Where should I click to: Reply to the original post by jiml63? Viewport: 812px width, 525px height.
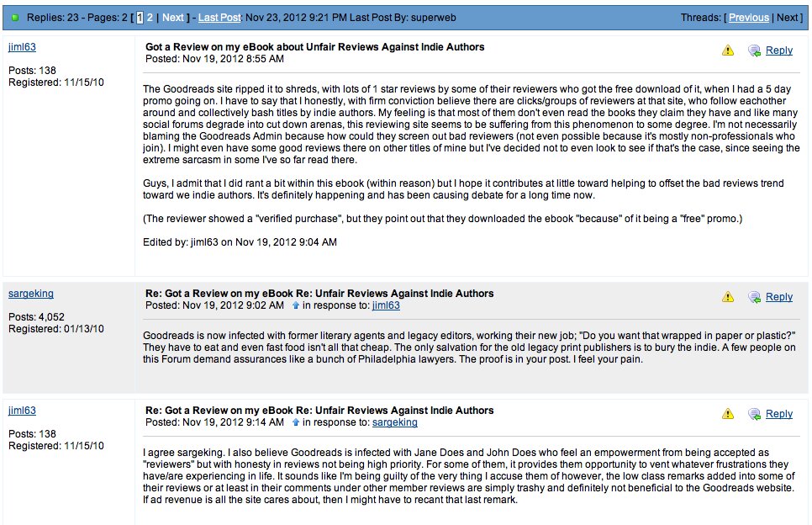(x=779, y=50)
